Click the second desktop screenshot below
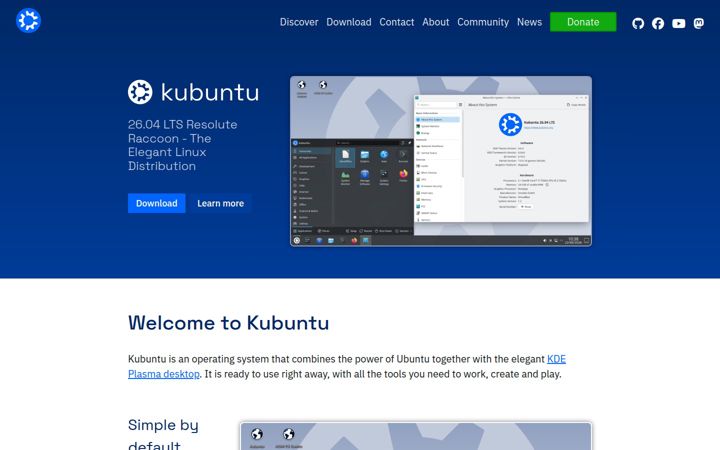 416,436
